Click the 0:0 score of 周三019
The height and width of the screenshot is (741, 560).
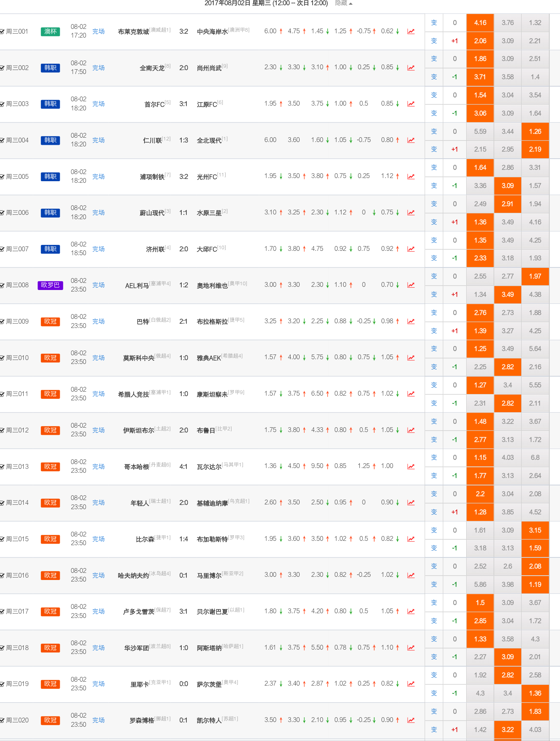184,684
